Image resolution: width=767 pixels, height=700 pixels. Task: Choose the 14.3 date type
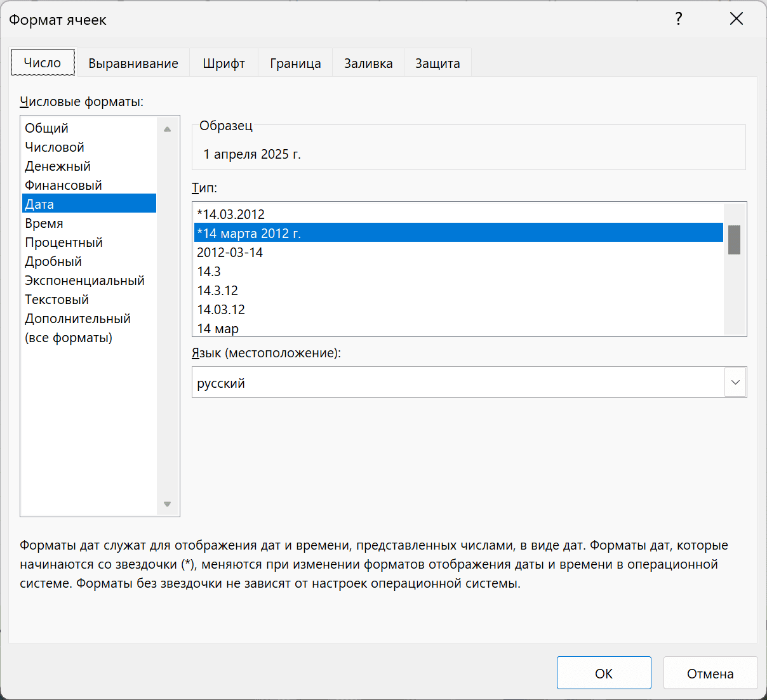(x=458, y=271)
